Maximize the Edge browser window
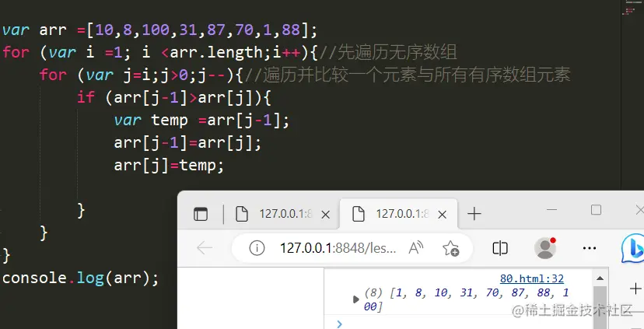 [x=596, y=210]
